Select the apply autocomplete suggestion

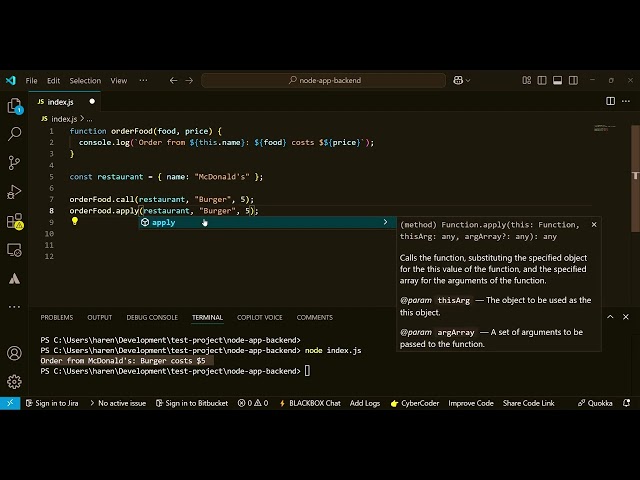(x=267, y=222)
